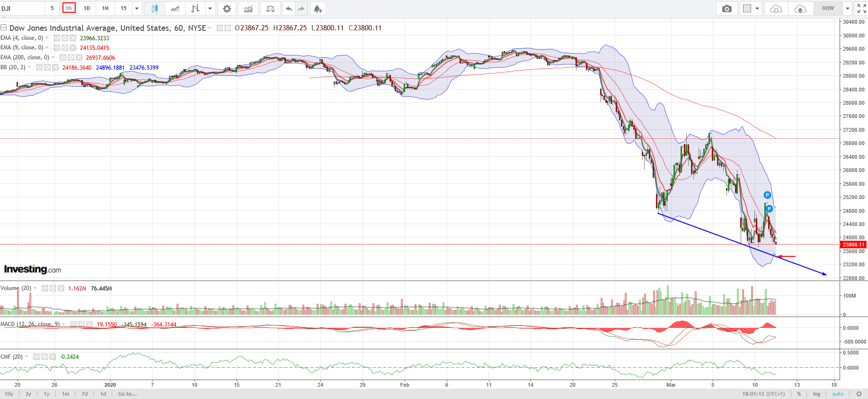
Task: Load chart layout from cloud
Action: [776, 9]
